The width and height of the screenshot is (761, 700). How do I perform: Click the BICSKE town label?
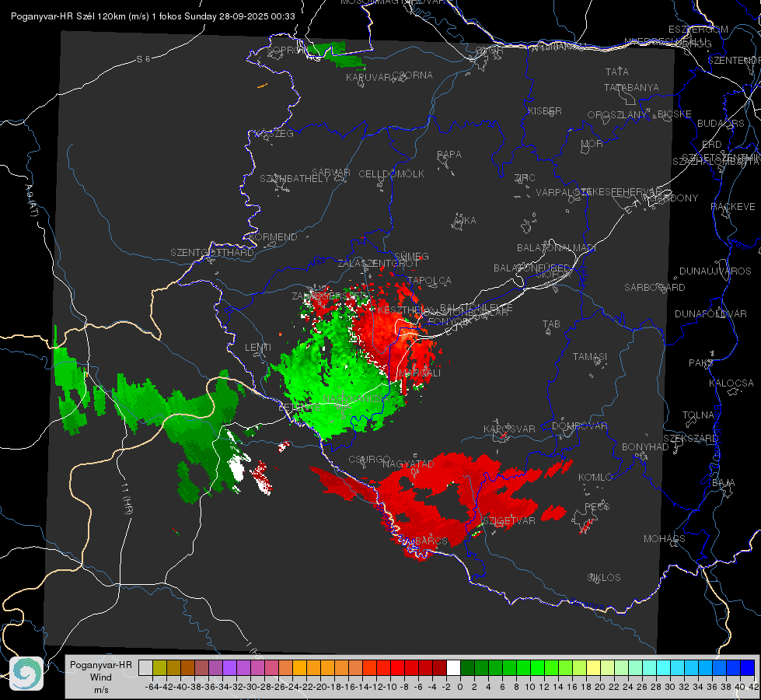pyautogui.click(x=674, y=114)
